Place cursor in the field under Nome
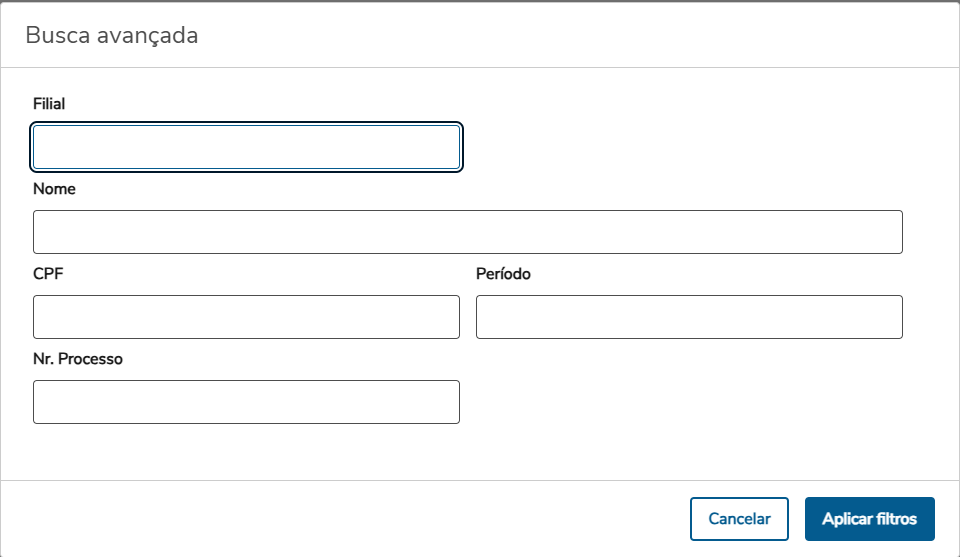Screen dimensions: 960x557 click(467, 232)
